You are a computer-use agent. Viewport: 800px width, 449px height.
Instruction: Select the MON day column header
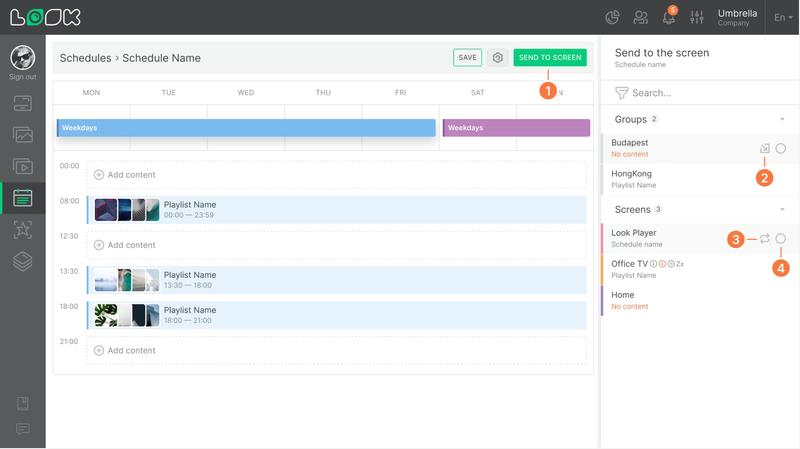[x=91, y=92]
